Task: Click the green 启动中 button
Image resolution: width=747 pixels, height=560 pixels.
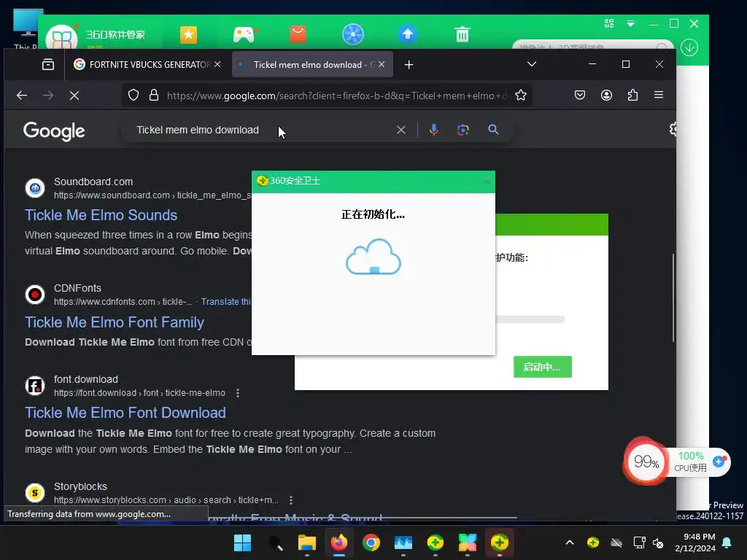Action: [x=543, y=367]
